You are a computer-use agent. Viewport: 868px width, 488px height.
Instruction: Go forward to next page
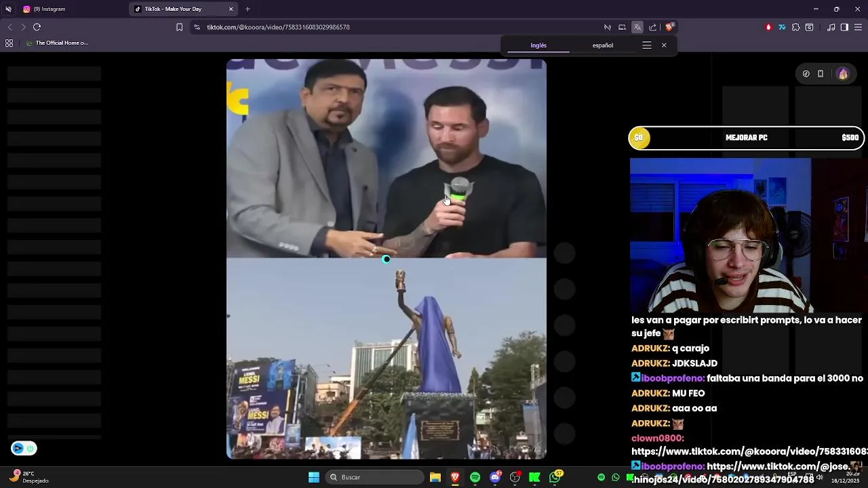23,27
